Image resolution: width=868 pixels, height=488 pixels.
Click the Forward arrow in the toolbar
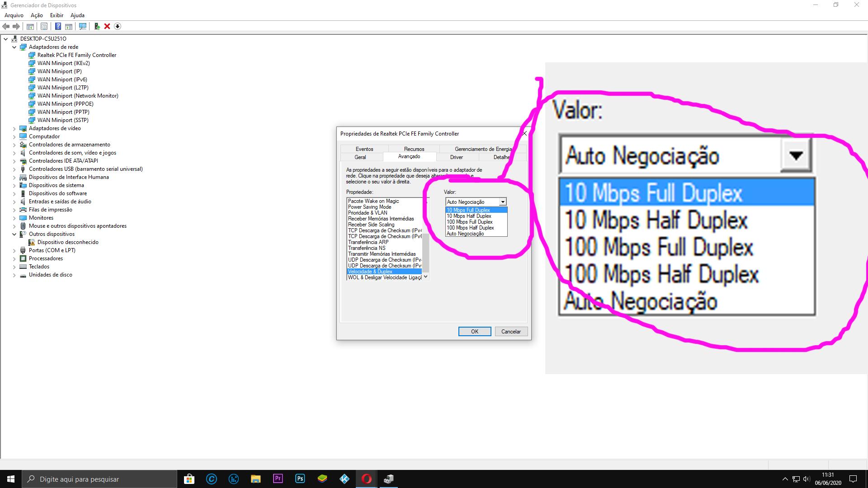click(x=16, y=26)
